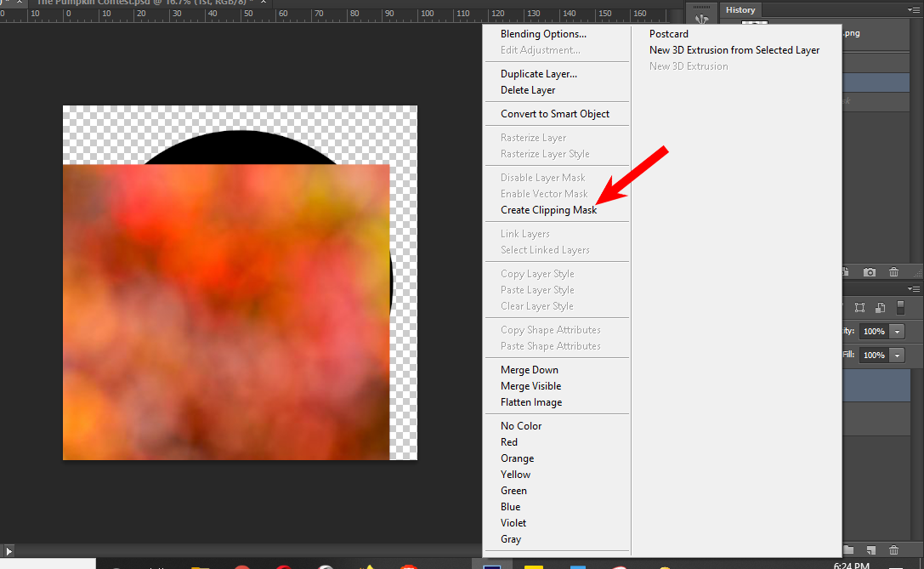Select the highlighted state in History panel
The height and width of the screenshot is (569, 924).
[x=876, y=82]
